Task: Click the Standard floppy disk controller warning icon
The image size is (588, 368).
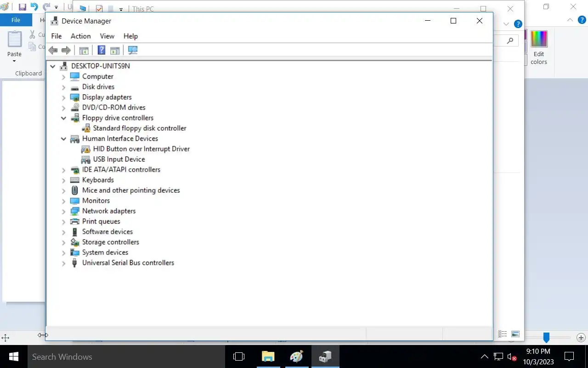Action: pos(86,128)
